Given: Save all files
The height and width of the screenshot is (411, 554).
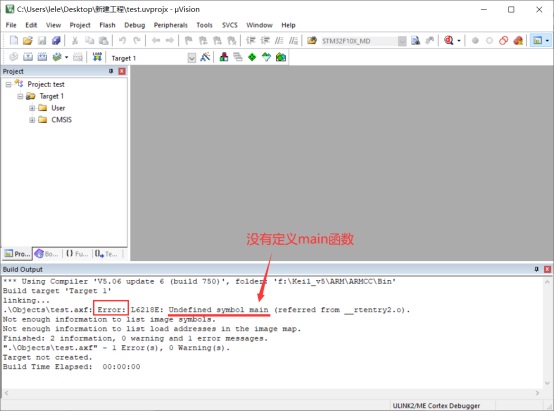Looking at the screenshot, I should point(56,40).
